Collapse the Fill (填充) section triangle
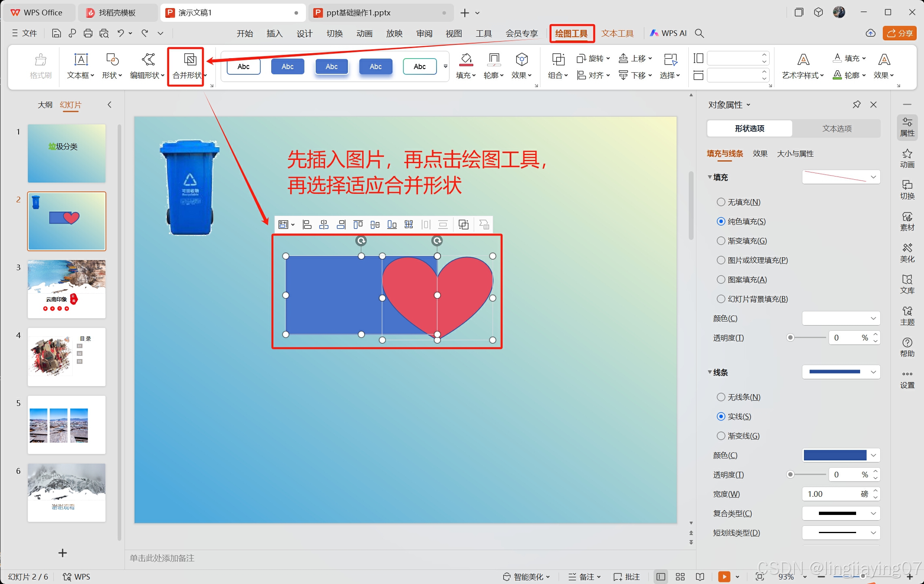The width and height of the screenshot is (924, 584). (x=710, y=177)
